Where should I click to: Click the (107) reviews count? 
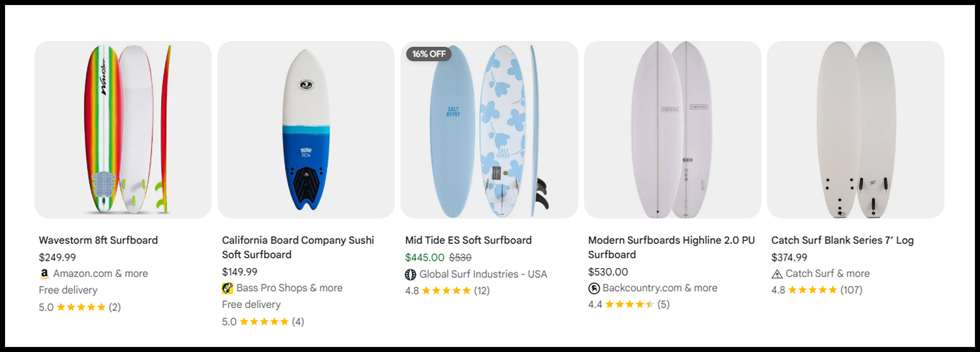(851, 290)
